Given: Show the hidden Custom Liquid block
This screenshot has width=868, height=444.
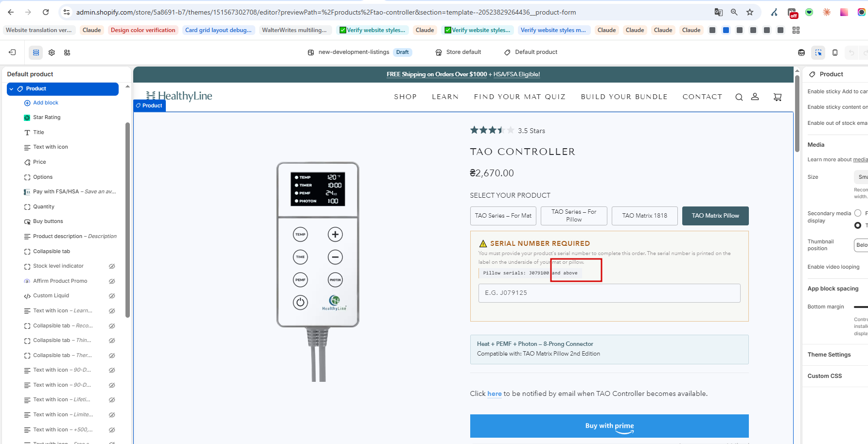Looking at the screenshot, I should tap(112, 296).
